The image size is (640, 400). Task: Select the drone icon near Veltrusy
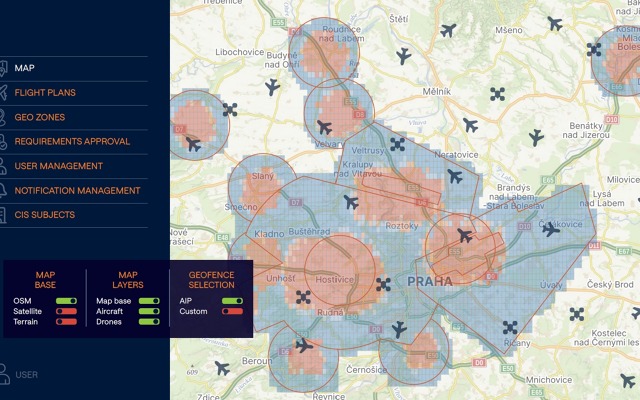pos(397,145)
